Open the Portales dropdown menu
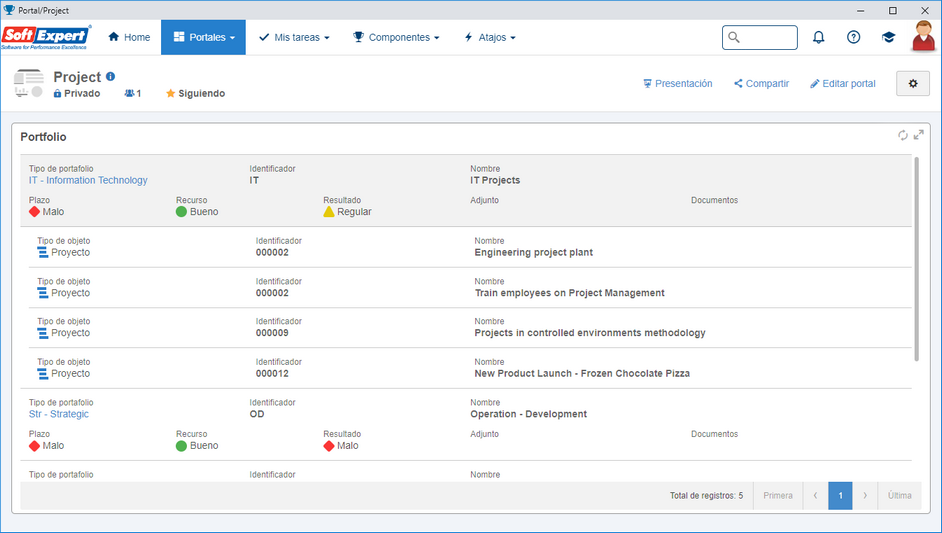Screen dimensions: 942x533 coord(204,37)
